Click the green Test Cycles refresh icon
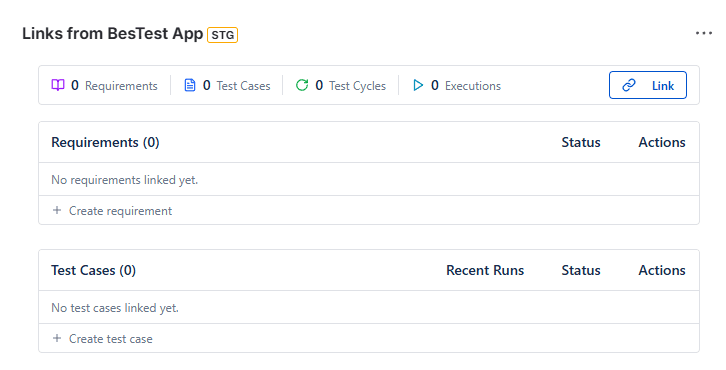The image size is (726, 370). (x=302, y=85)
